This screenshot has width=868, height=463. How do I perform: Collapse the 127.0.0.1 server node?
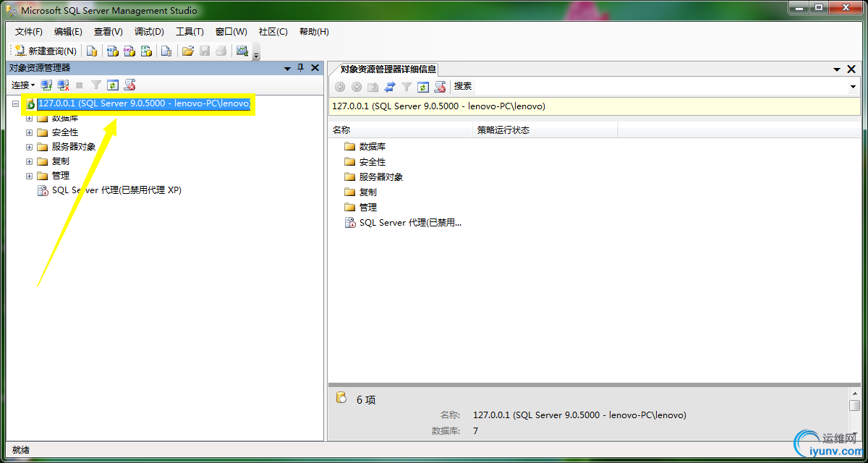coord(15,103)
